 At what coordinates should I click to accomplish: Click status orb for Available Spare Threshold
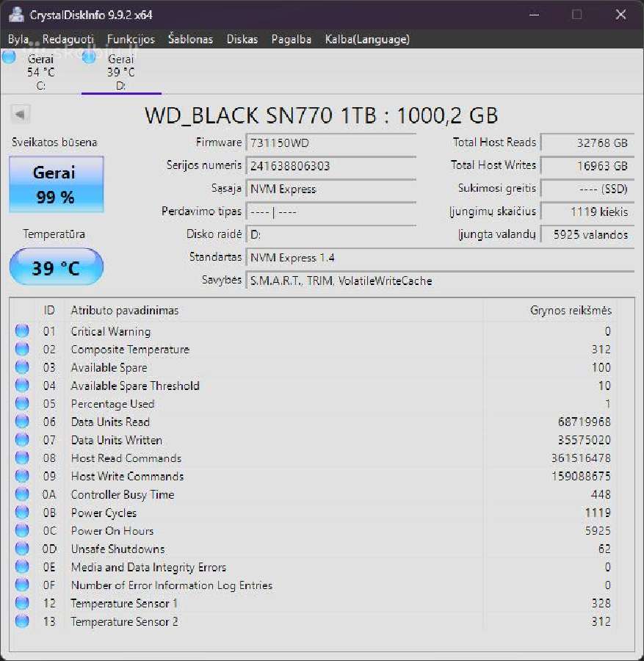22,386
